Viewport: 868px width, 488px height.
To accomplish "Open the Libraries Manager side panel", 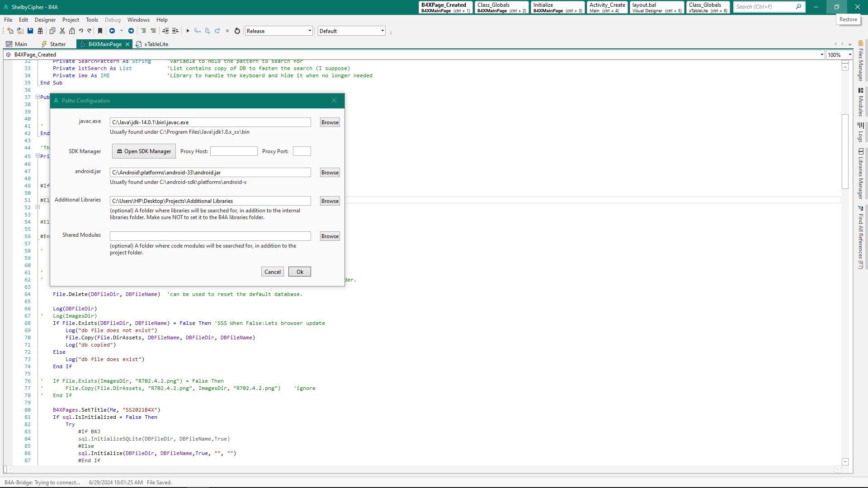I will pos(861,174).
